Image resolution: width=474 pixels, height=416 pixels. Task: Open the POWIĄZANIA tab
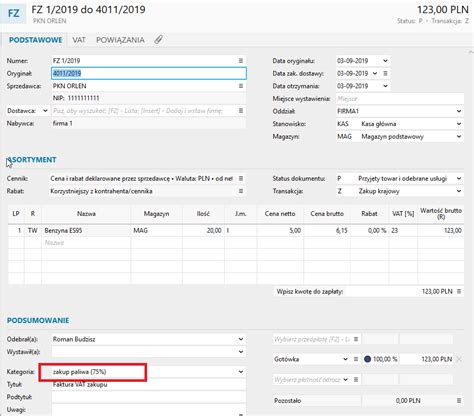point(120,40)
